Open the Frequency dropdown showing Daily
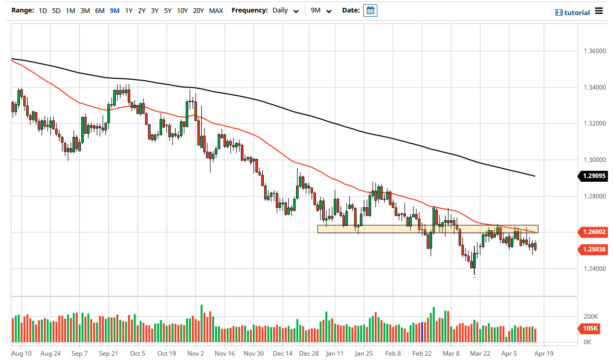Viewport: 613px width, 364px height. pyautogui.click(x=285, y=10)
